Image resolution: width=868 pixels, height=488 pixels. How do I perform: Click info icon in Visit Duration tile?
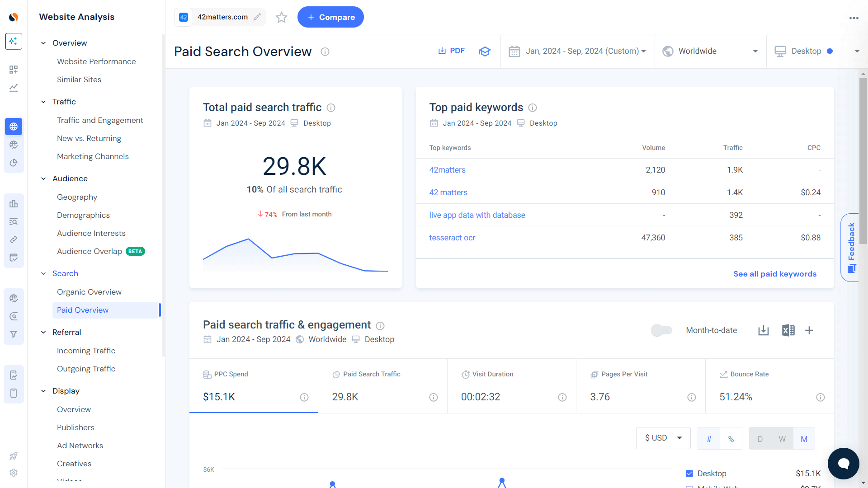pos(562,397)
